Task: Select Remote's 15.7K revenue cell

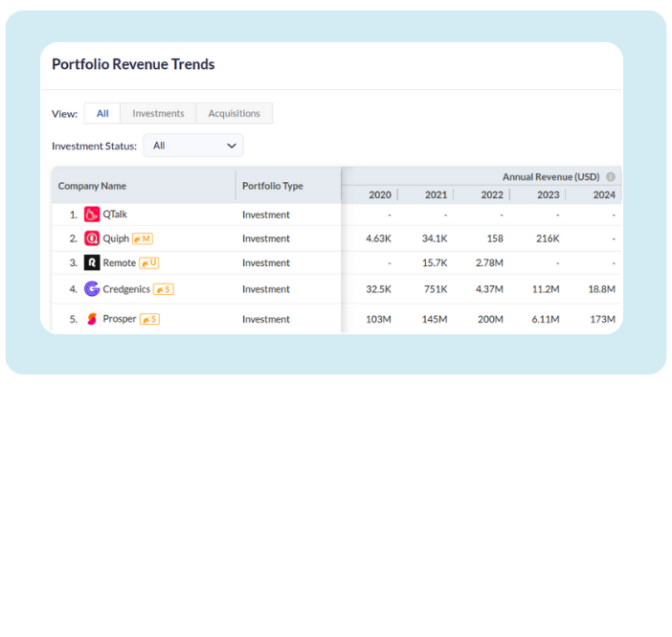Action: (435, 262)
